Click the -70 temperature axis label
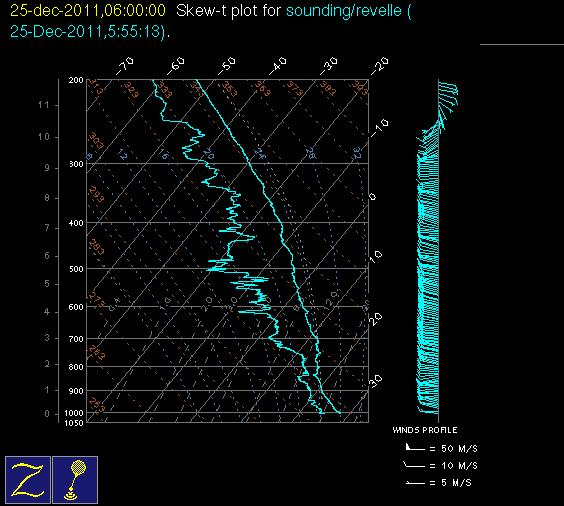Screen dimensions: 564x506 [124, 66]
